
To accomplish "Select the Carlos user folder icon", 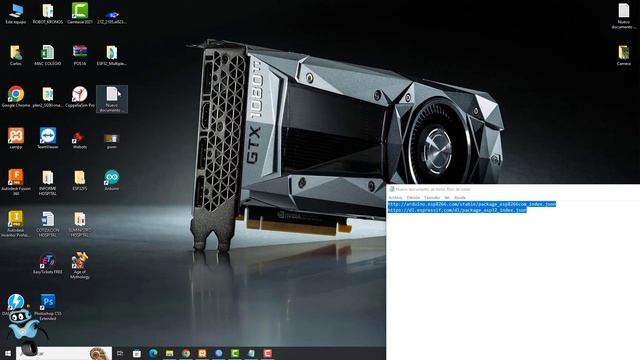I will (16, 55).
